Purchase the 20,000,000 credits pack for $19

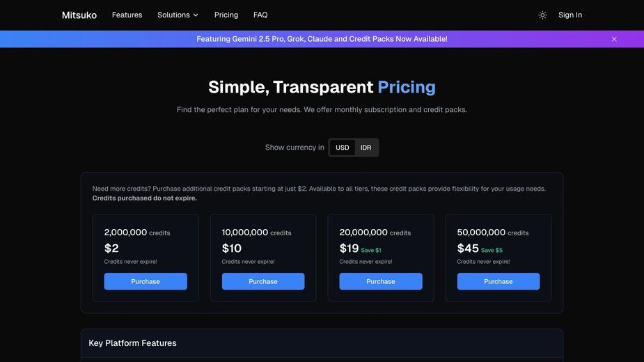click(x=381, y=281)
